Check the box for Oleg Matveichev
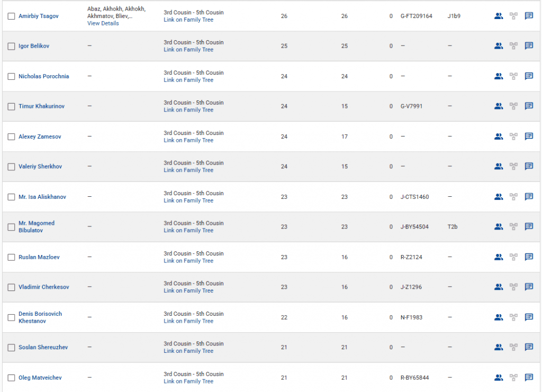The width and height of the screenshot is (542, 392). [11, 378]
